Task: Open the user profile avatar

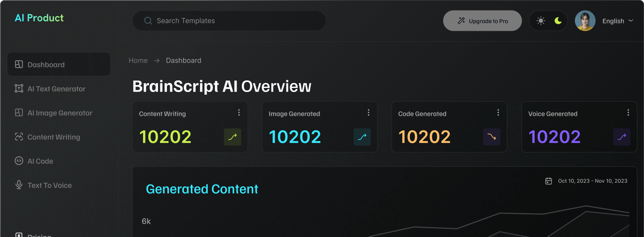Action: [x=585, y=21]
